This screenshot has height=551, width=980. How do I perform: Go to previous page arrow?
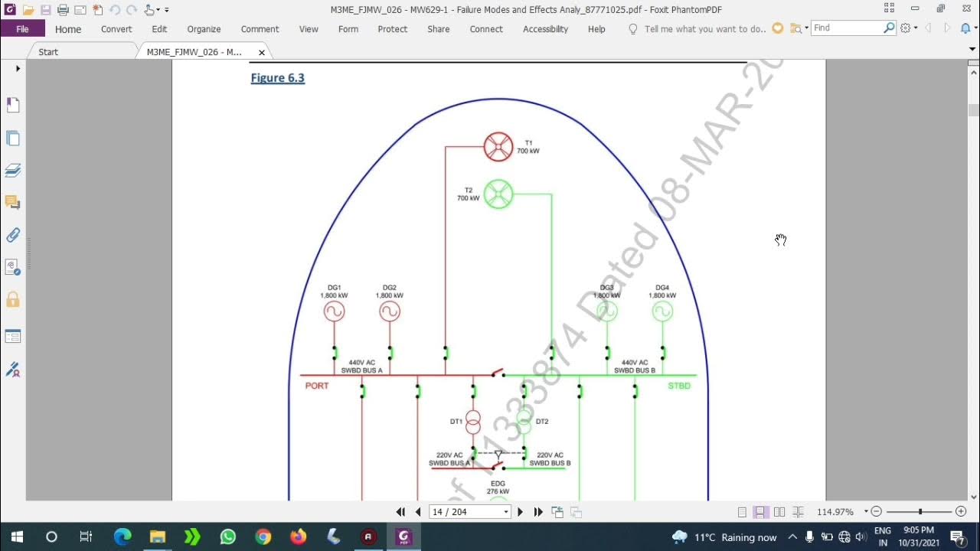418,512
